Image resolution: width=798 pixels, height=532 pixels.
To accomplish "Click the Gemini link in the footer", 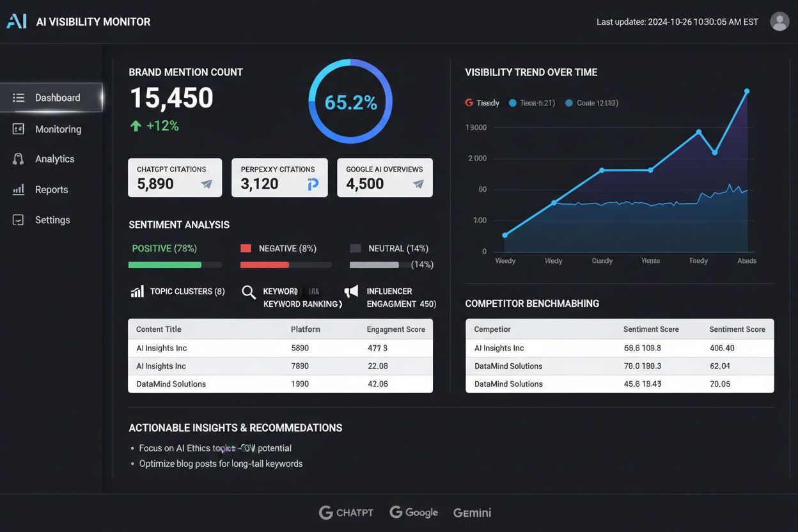I will coord(472,512).
